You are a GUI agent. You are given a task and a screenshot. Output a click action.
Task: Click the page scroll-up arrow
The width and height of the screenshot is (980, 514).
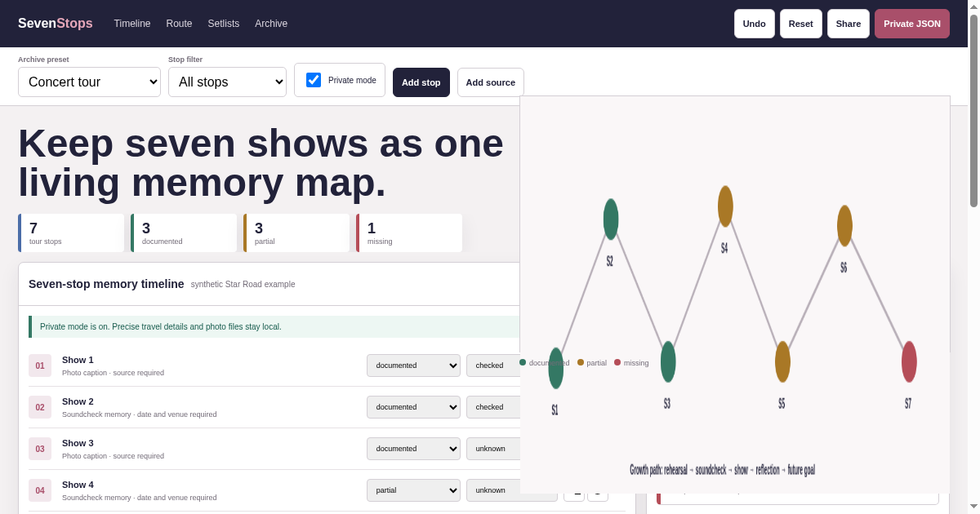pyautogui.click(x=973, y=6)
